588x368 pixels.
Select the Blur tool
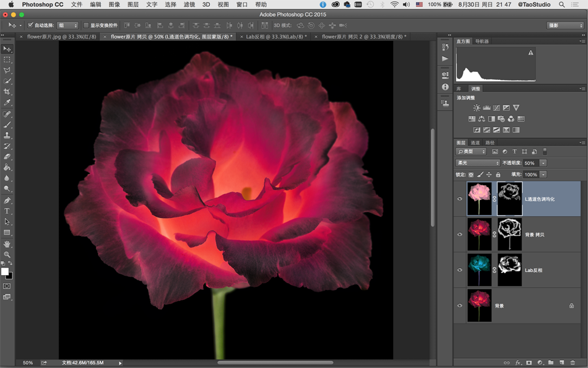(x=7, y=178)
